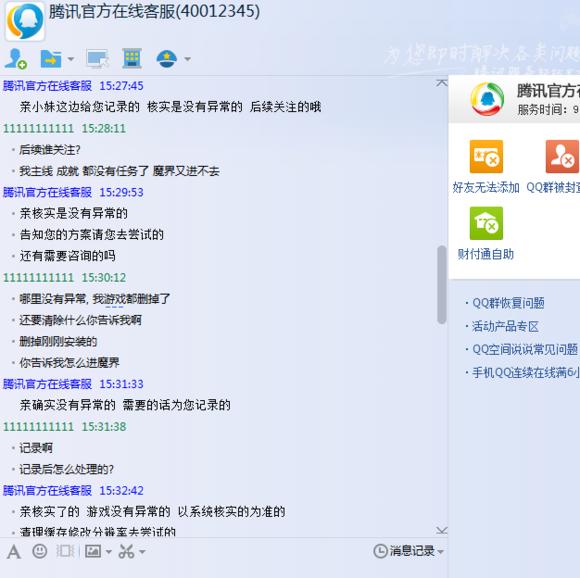Click the 11111111111 sender at 15:31:38
580x578 pixels.
38,427
